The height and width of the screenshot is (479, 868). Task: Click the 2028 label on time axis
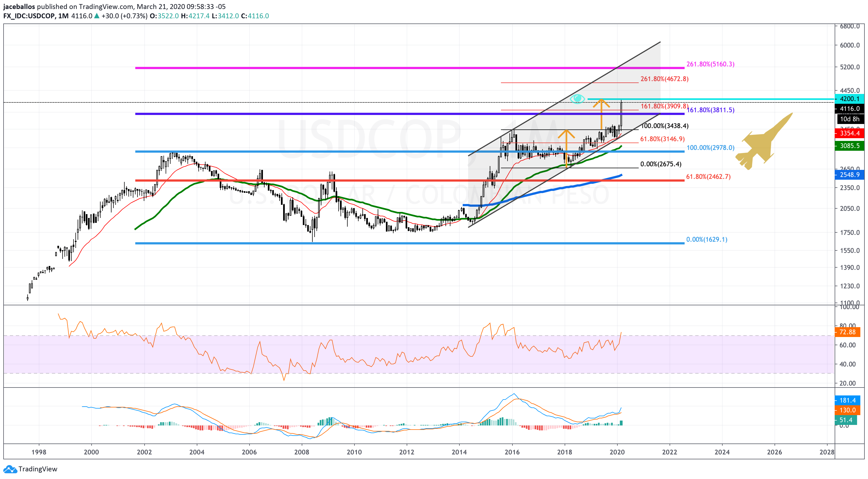point(826,452)
